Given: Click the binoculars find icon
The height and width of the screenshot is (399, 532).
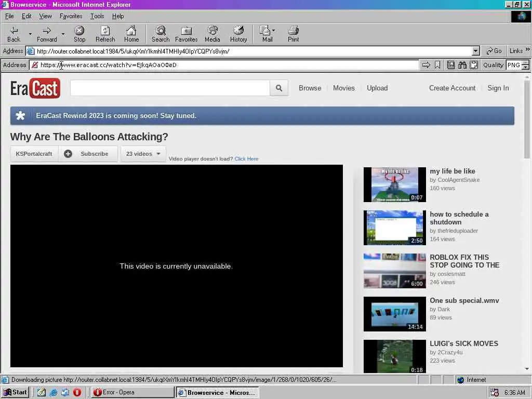Looking at the screenshot, I should [x=462, y=65].
